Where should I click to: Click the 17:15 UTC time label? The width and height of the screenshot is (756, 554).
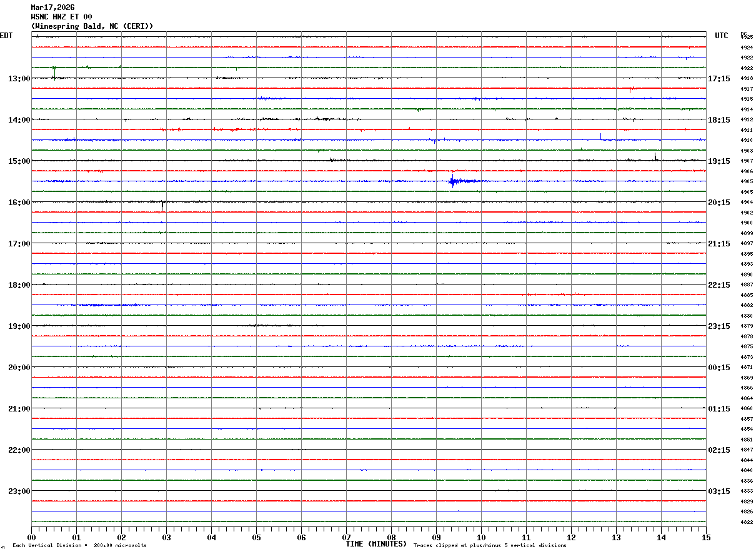tap(719, 79)
